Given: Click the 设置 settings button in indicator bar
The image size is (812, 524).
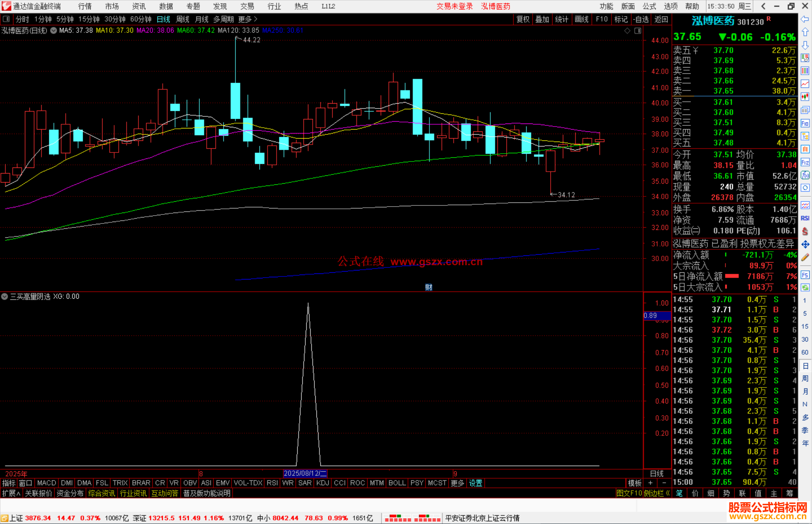Looking at the screenshot, I should pyautogui.click(x=476, y=483).
